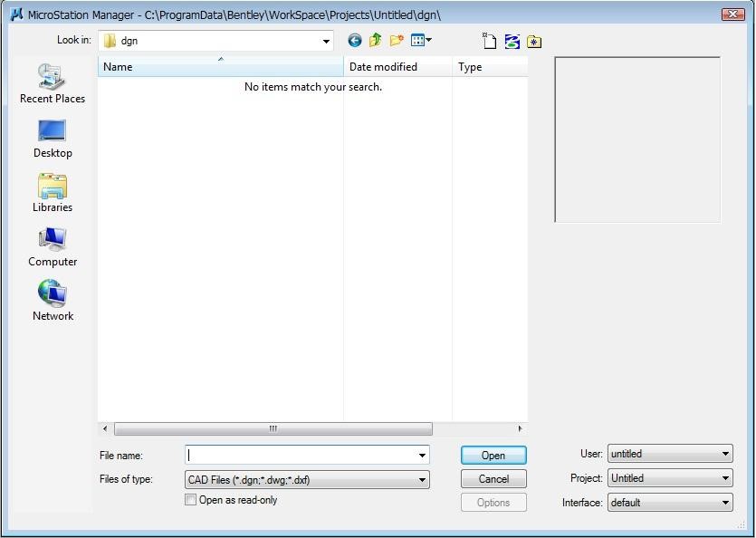
Task: Go to Desktop location
Action: pyautogui.click(x=53, y=139)
